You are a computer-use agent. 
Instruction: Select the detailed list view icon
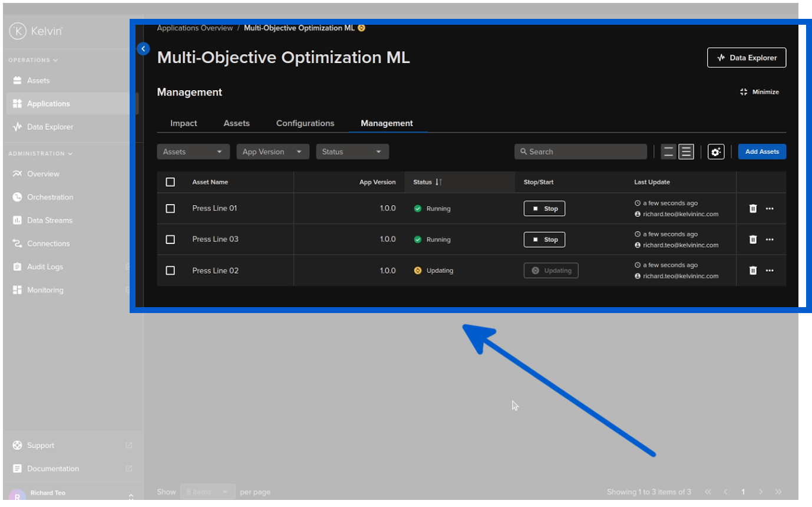click(x=686, y=152)
